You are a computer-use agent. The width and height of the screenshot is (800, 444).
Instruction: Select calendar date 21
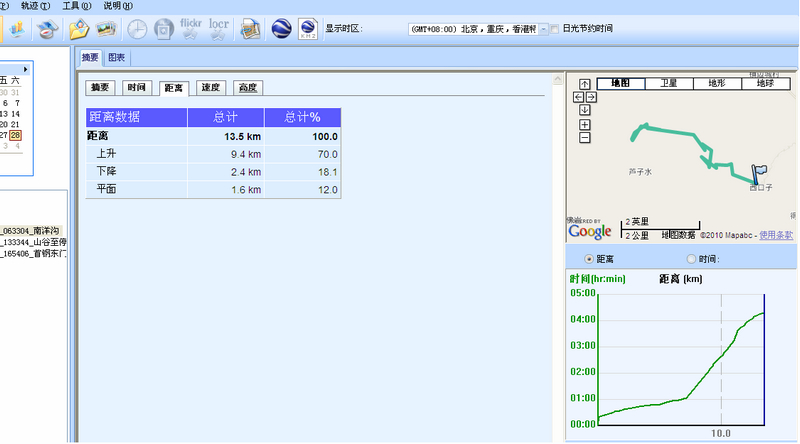pyautogui.click(x=15, y=125)
